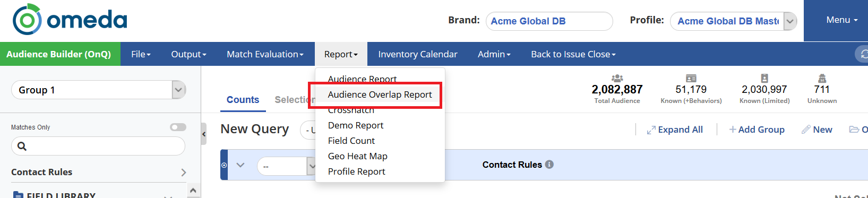Click the Unknown audience icon
868x198 pixels.
click(x=822, y=78)
